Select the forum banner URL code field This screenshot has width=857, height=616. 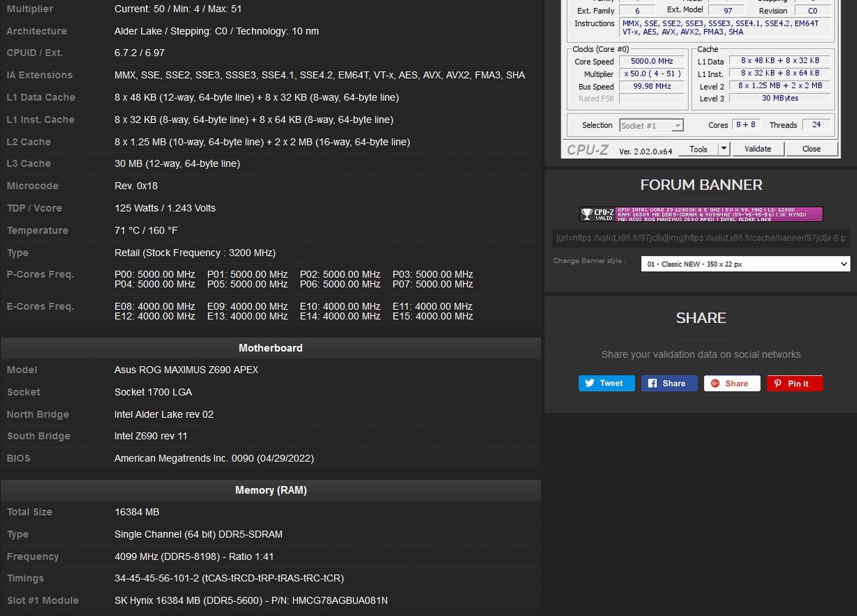click(x=701, y=238)
